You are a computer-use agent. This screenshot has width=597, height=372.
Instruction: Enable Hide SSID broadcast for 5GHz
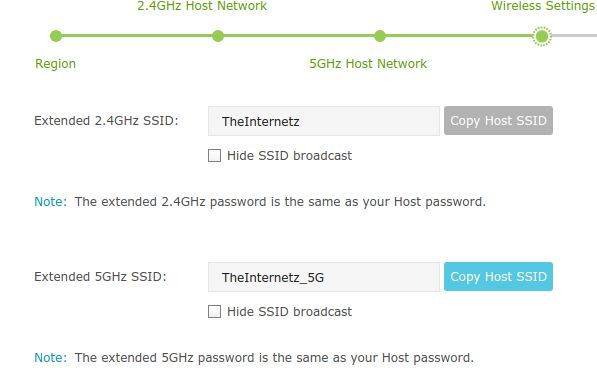[214, 311]
